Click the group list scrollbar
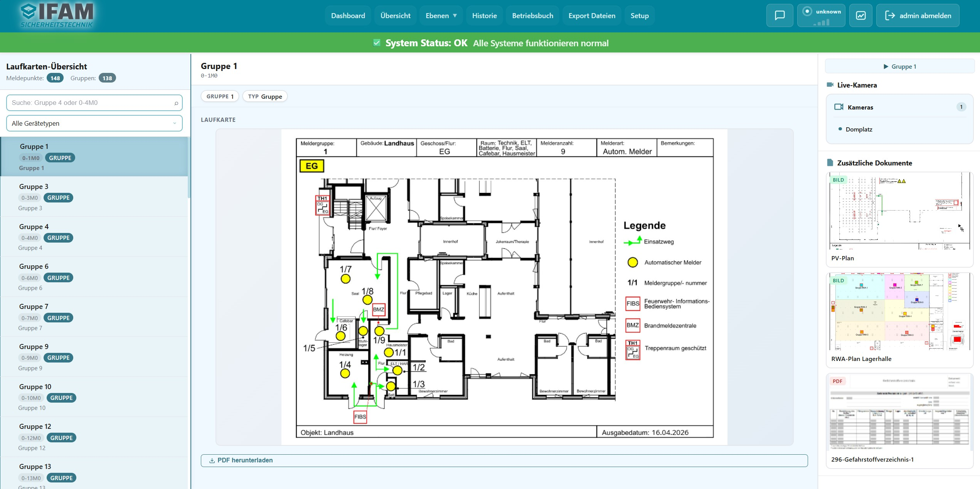The image size is (980, 489). point(189,168)
